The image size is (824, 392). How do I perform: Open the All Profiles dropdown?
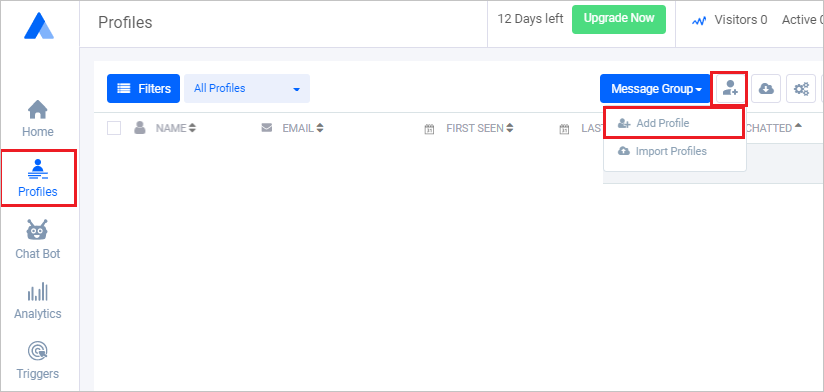[x=247, y=88]
